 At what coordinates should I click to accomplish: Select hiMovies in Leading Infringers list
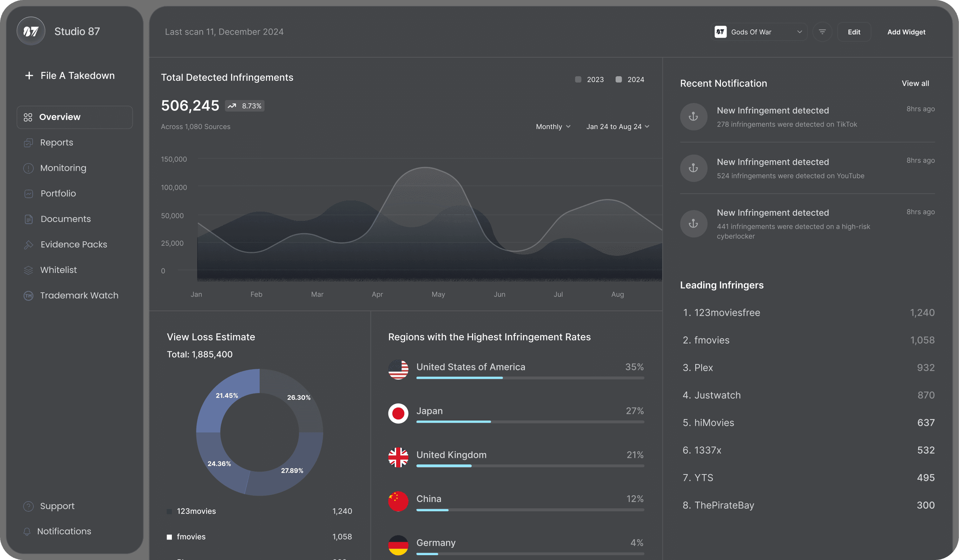808,423
